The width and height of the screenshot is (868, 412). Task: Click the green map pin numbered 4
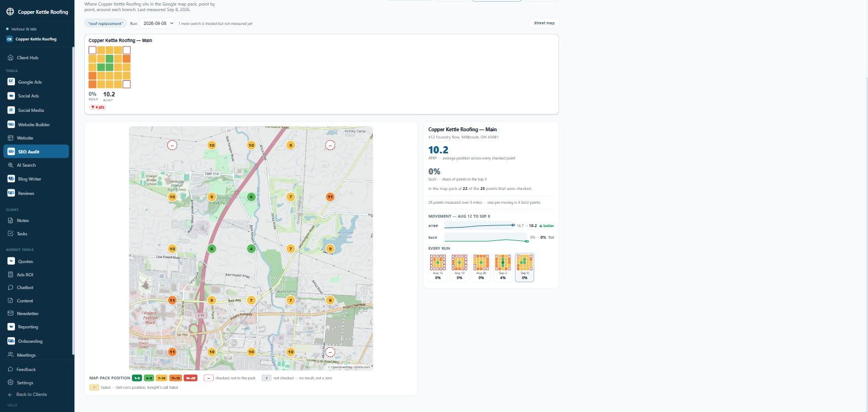click(251, 249)
